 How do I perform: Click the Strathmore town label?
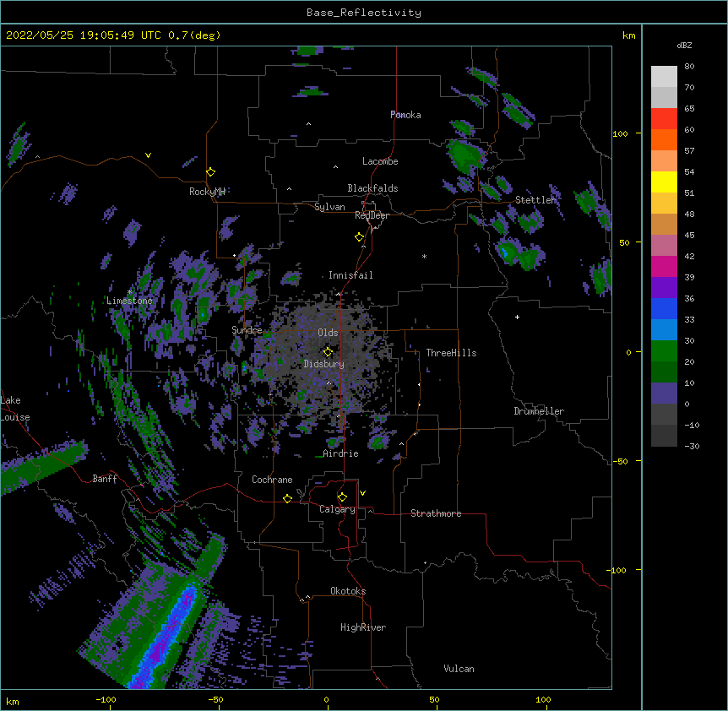436,513
